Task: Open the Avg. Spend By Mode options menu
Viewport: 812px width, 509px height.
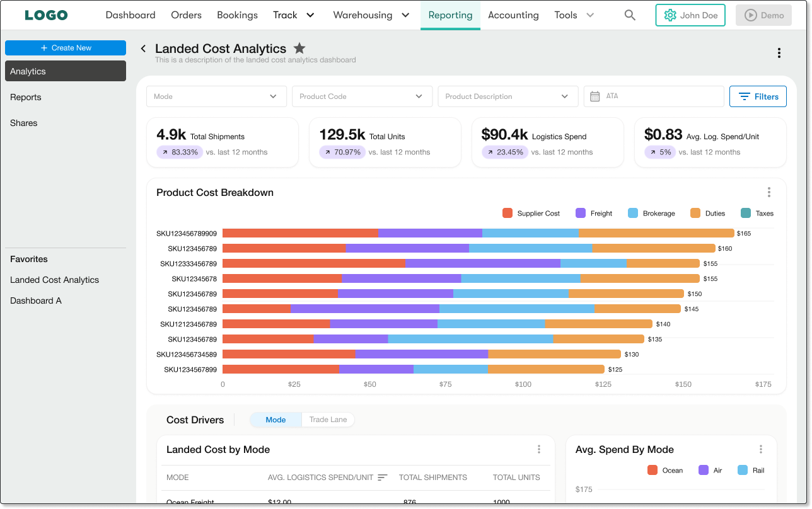Action: [761, 449]
